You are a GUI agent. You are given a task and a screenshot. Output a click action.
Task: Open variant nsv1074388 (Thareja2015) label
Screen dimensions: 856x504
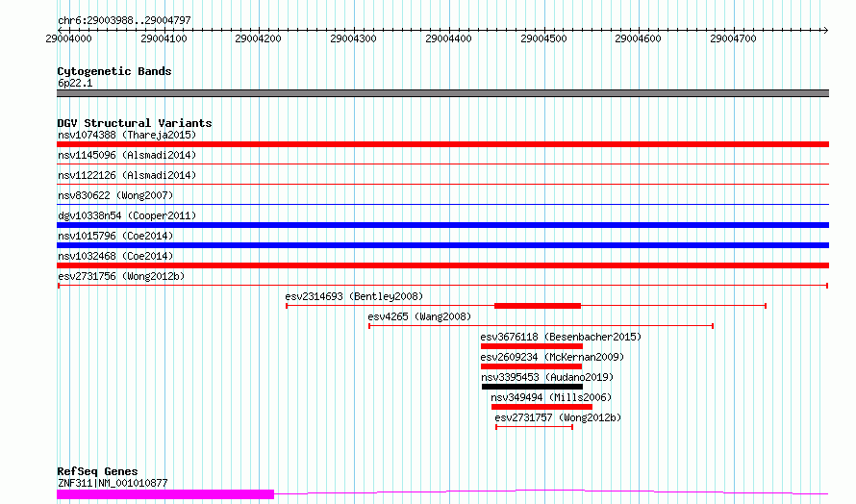coord(127,135)
